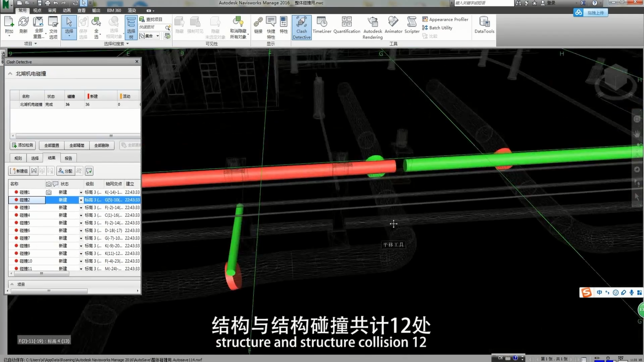Sort results by 级别 column header

[93, 184]
